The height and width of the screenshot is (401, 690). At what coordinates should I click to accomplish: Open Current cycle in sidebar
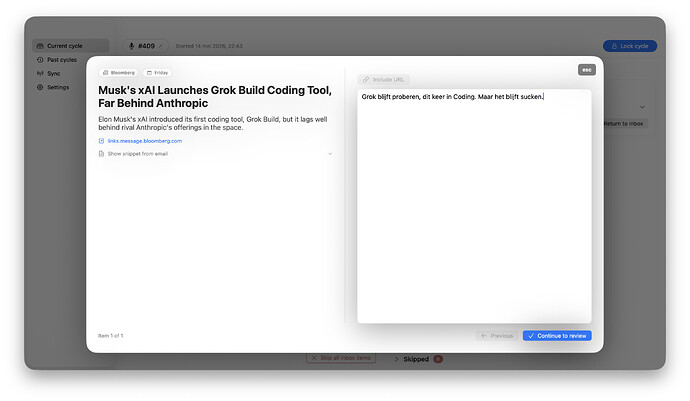pos(70,46)
